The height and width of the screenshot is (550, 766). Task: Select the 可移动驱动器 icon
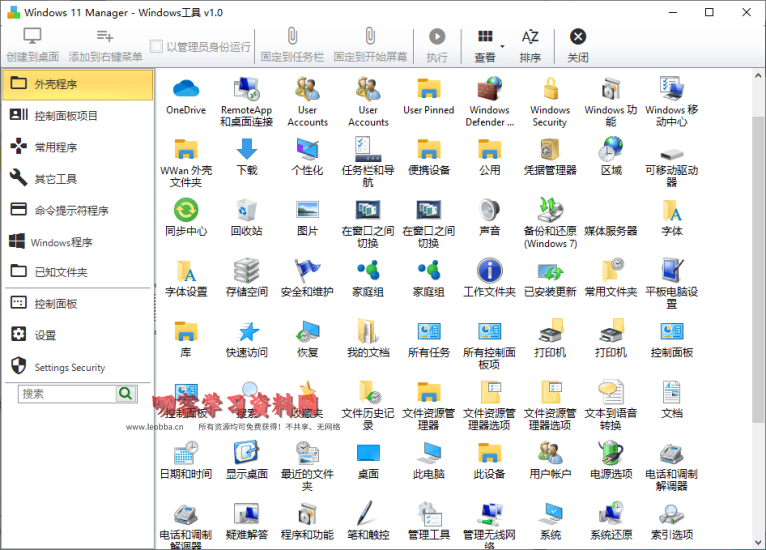point(672,153)
